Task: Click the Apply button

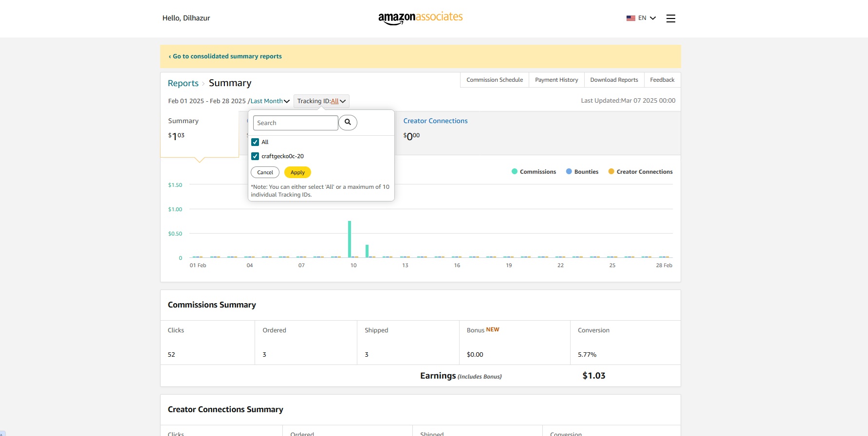Action: (297, 172)
